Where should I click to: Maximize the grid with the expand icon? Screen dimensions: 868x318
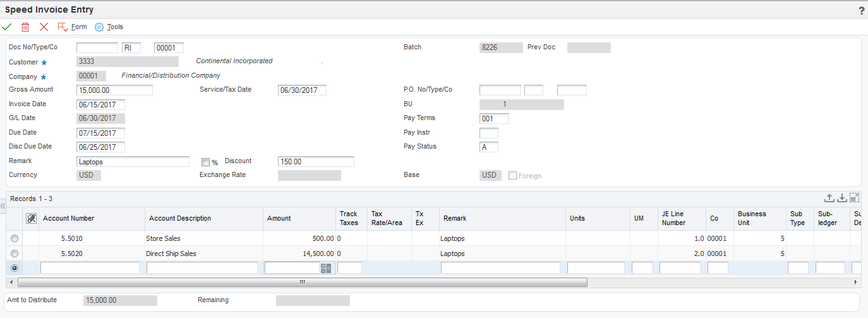click(854, 198)
